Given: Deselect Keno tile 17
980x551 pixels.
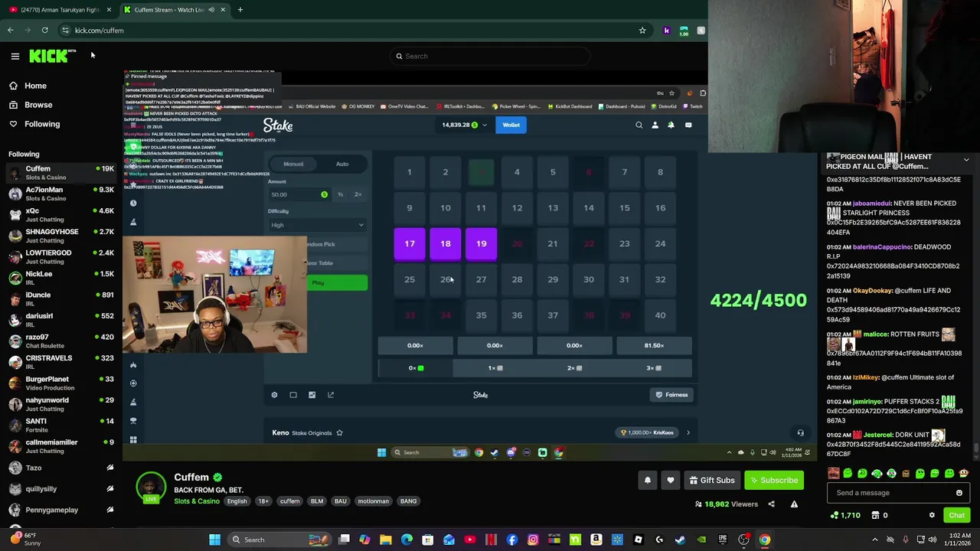Looking at the screenshot, I should [x=410, y=243].
